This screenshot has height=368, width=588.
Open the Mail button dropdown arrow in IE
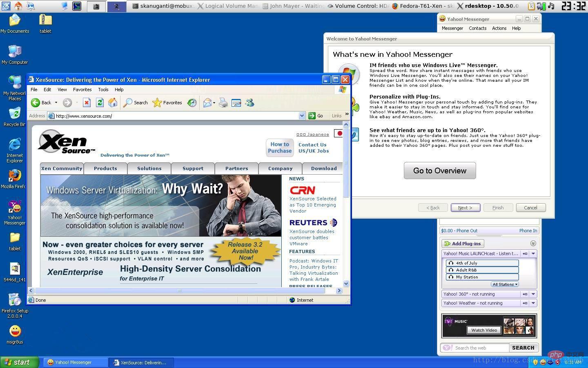click(x=214, y=103)
